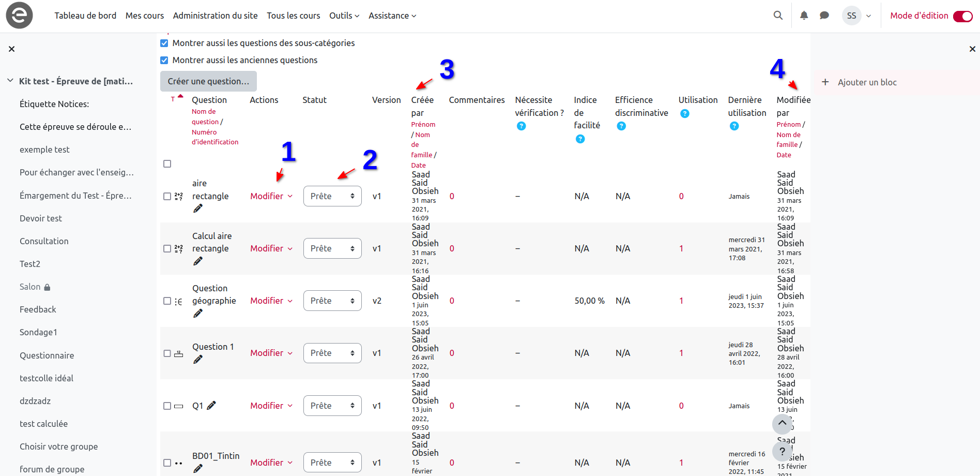980x476 pixels.
Task: Click the Créer une question button
Action: coord(208,81)
